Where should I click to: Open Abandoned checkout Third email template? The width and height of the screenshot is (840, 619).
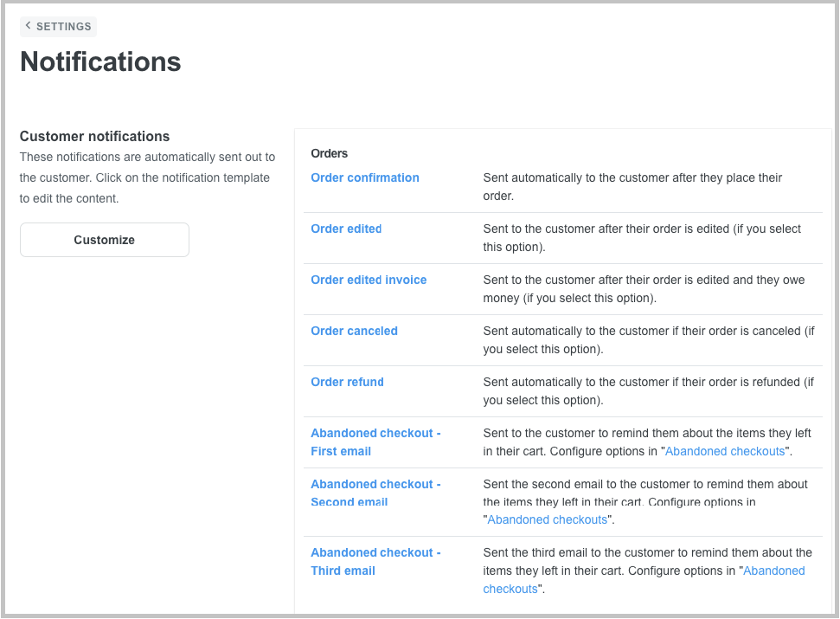click(x=375, y=561)
